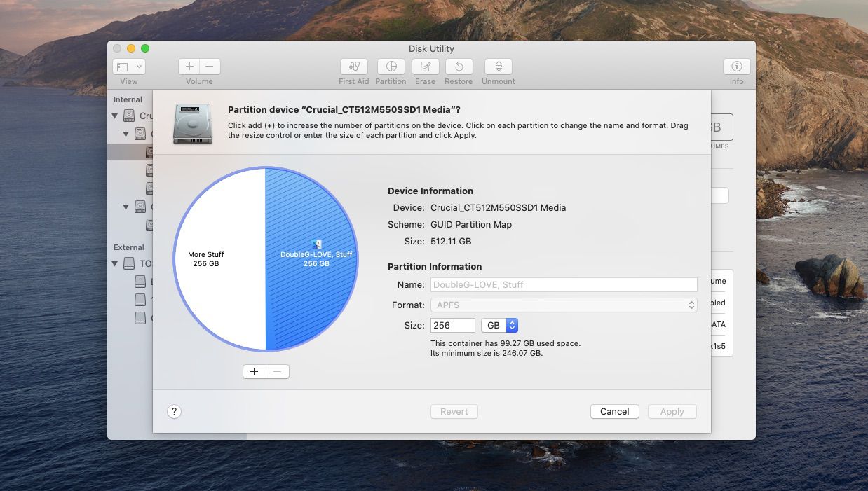Collapse the Internal Crucial disk tree

coord(115,116)
